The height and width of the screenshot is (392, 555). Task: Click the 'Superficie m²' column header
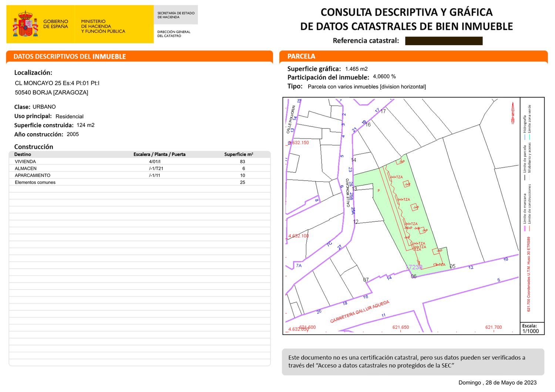pos(239,154)
